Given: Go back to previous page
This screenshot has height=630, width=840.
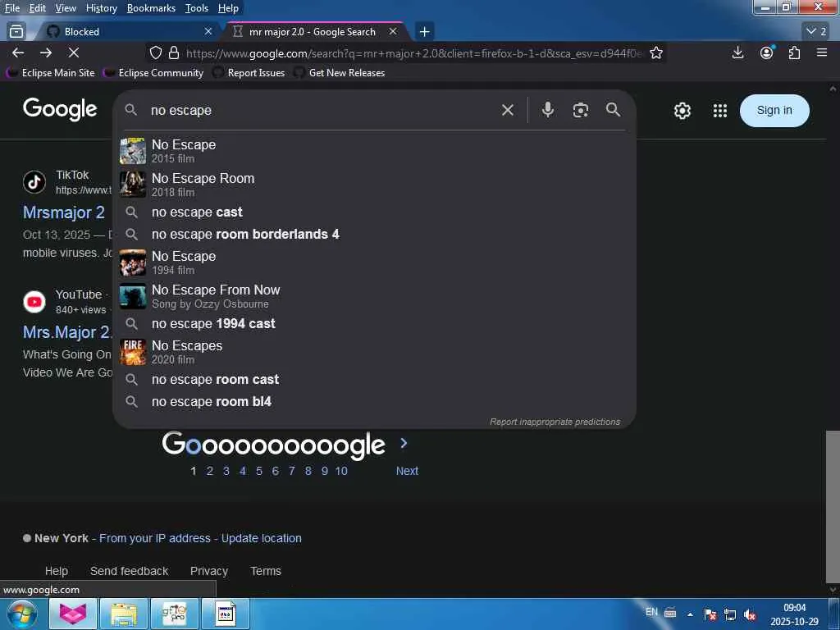Looking at the screenshot, I should point(18,52).
